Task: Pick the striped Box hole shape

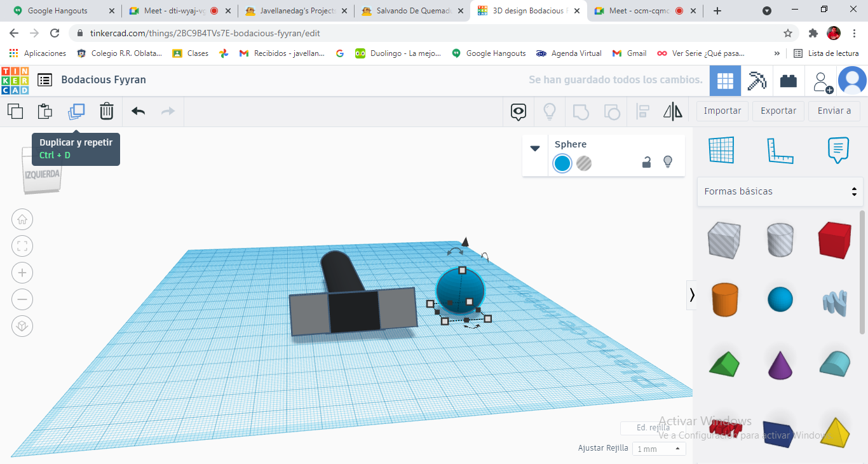Action: coord(724,240)
